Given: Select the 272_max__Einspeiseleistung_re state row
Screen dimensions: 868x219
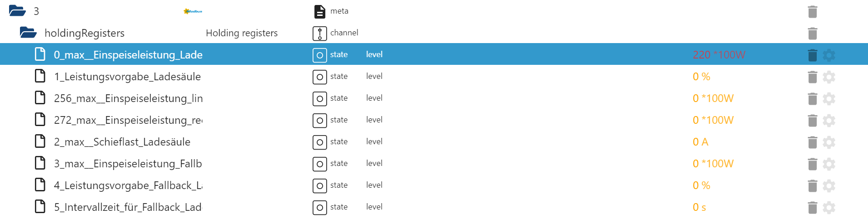Looking at the screenshot, I should click(x=128, y=120).
